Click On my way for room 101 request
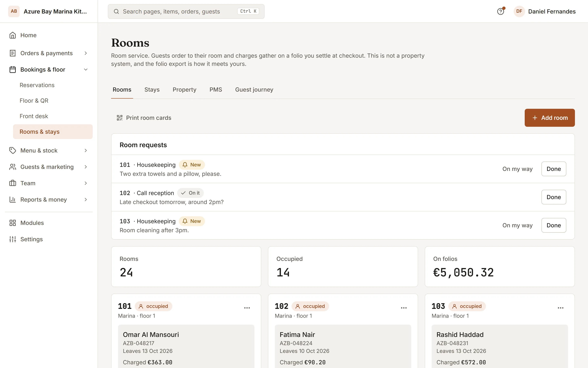 (518, 169)
